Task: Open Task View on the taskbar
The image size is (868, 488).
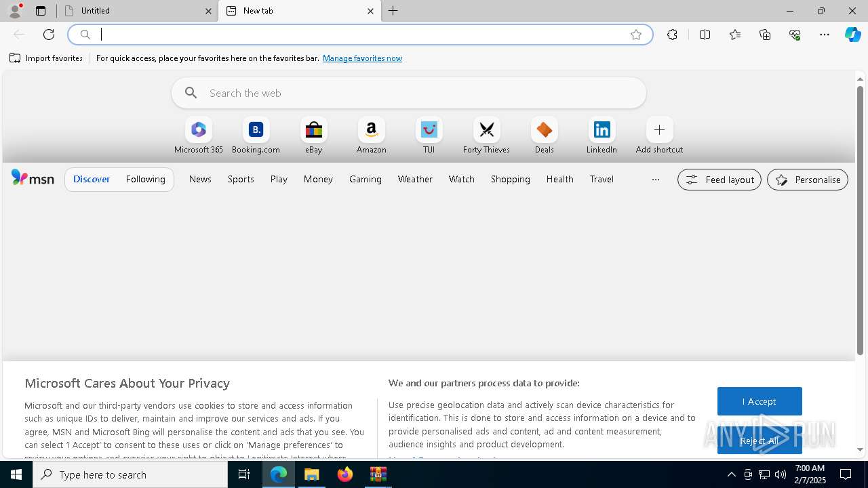Action: point(244,474)
